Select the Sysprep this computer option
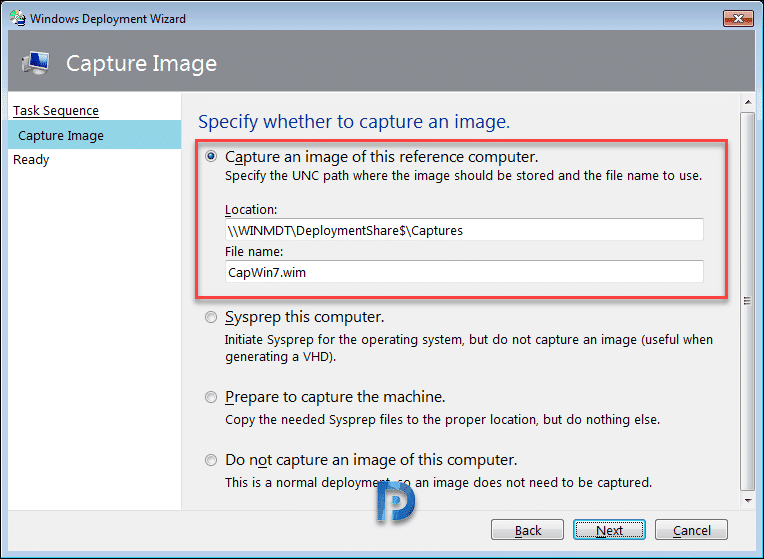Viewport: 764px width, 559px height. [211, 317]
